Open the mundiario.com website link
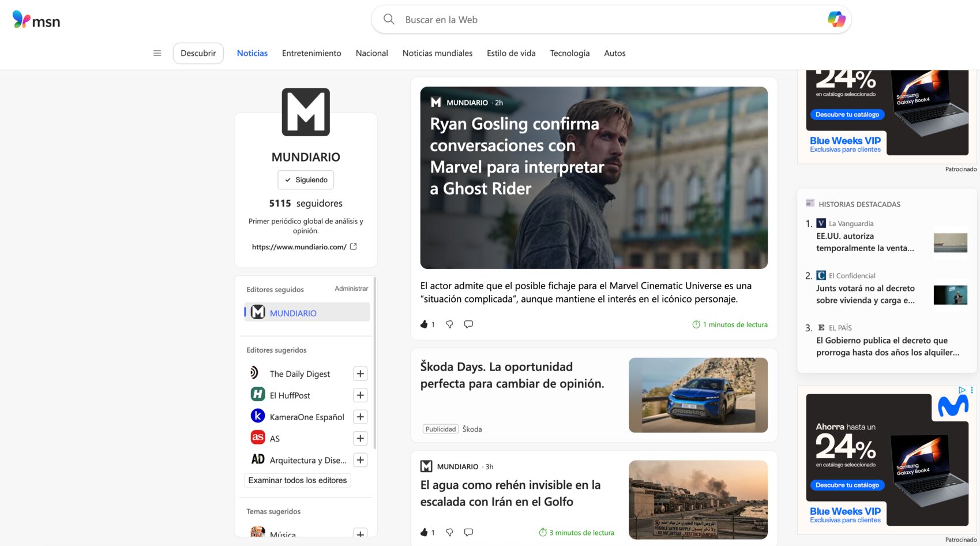980x546 pixels. pyautogui.click(x=299, y=247)
